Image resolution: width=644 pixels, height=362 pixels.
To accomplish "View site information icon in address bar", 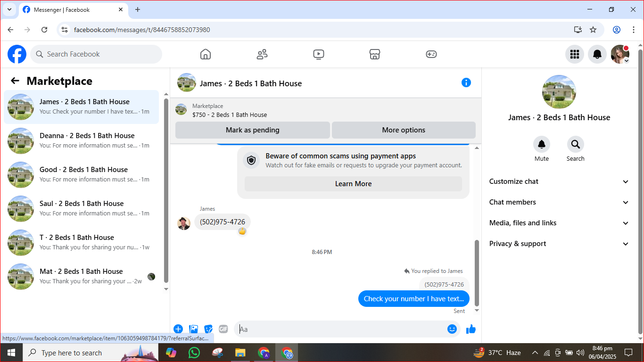I will [x=65, y=30].
